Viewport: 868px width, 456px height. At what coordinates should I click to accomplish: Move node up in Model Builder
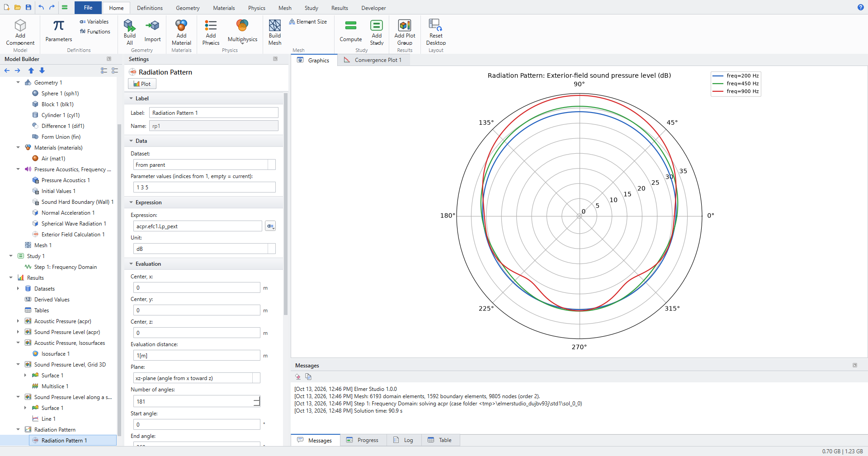click(31, 71)
